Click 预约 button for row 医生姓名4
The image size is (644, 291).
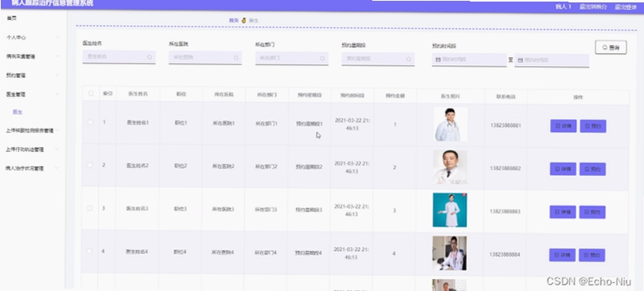[592, 256]
